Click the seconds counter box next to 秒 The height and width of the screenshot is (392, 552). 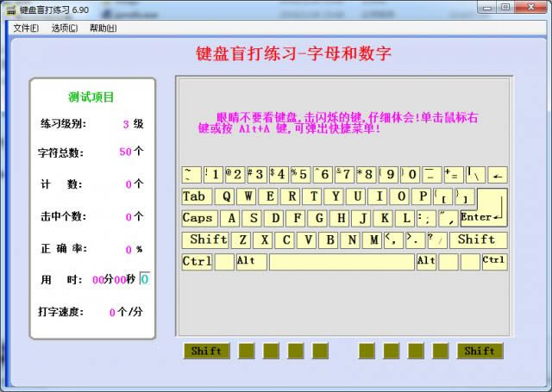[x=144, y=279]
